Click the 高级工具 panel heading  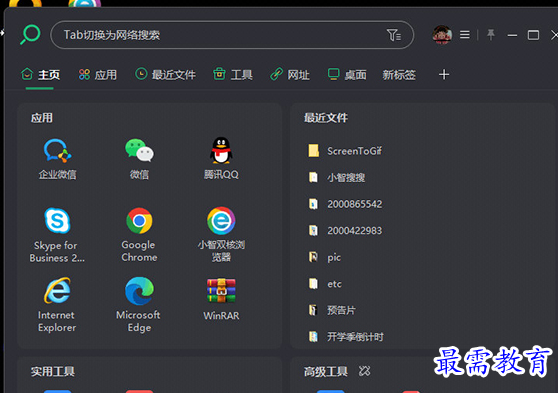point(326,371)
